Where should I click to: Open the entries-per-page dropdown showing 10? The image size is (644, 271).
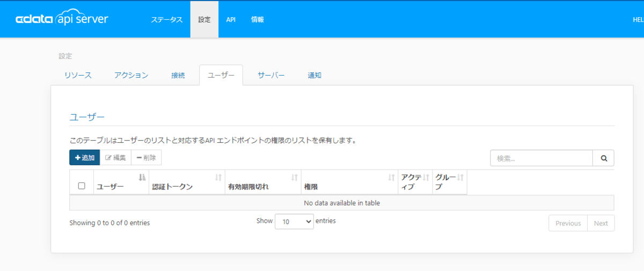click(294, 221)
